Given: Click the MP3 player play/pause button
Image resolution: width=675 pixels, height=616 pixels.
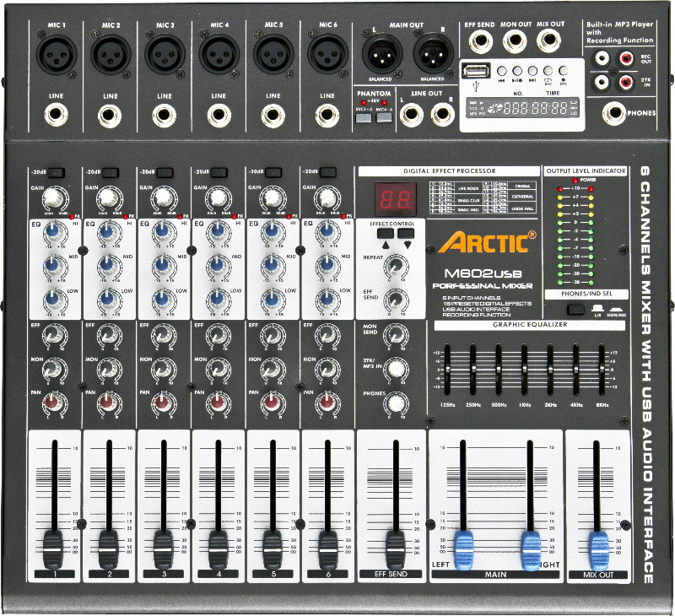Looking at the screenshot, I should [517, 71].
